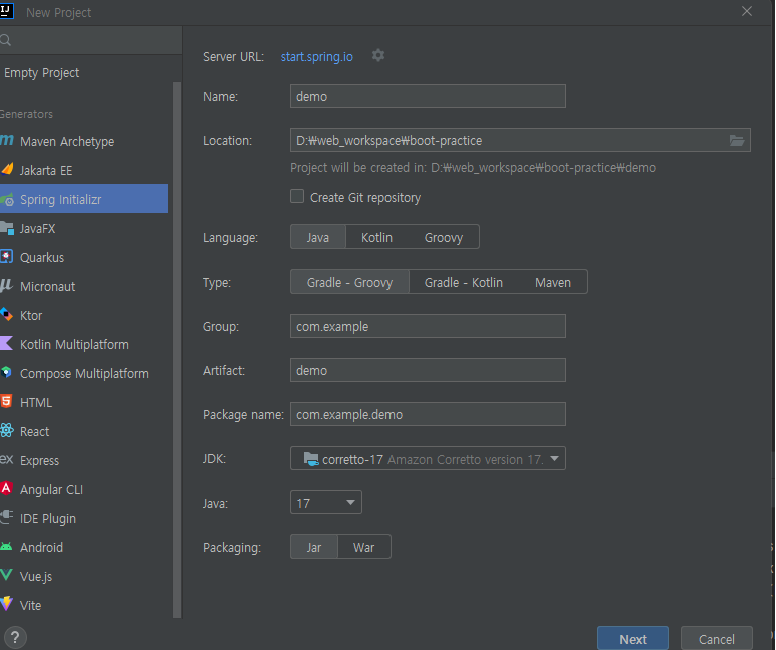The image size is (776, 650).
Task: Click the Android robot icon
Action: [7, 547]
